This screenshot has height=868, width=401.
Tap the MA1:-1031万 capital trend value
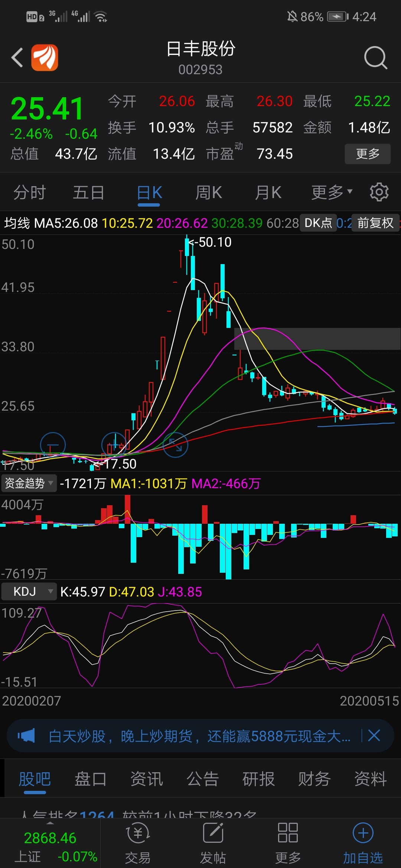pyautogui.click(x=149, y=484)
